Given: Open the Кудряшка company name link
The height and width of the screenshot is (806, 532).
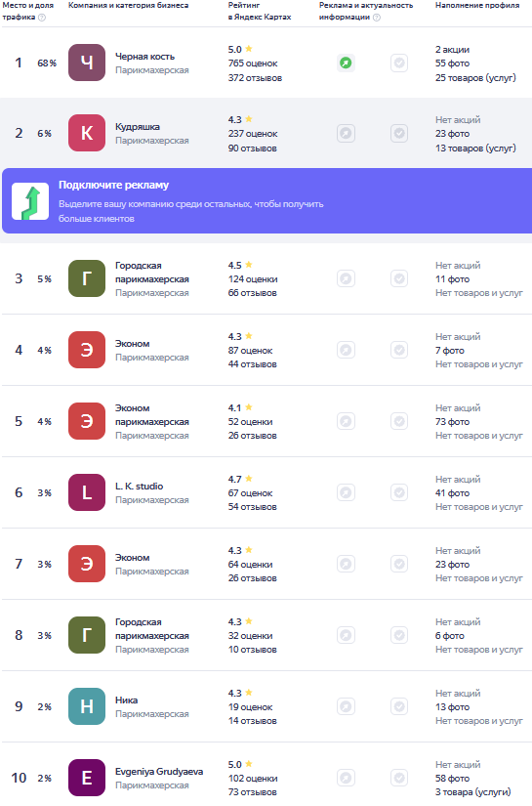Looking at the screenshot, I should (137, 127).
